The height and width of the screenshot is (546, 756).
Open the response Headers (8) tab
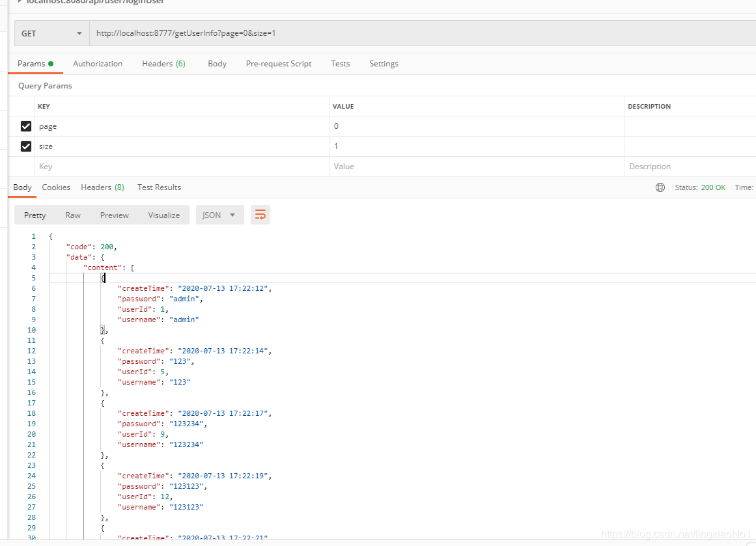pos(102,187)
